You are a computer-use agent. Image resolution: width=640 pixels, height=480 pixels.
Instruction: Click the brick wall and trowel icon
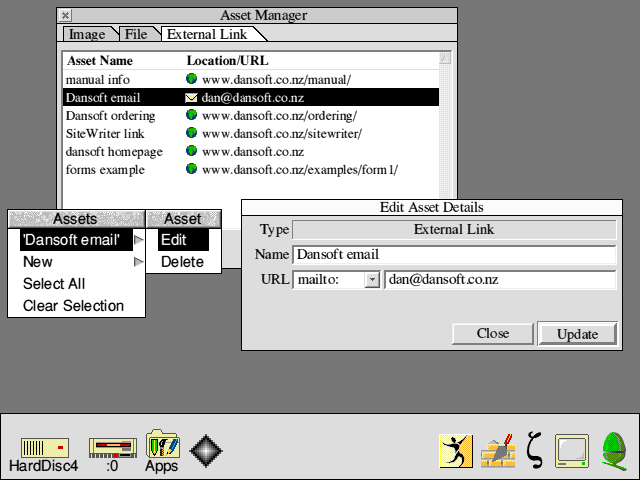point(498,451)
